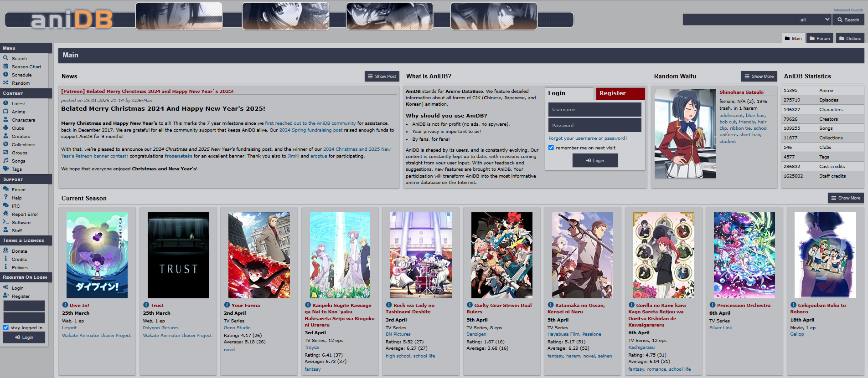This screenshot has width=868, height=378.
Task: Select the Characters icon in the Content menu
Action: (6, 120)
